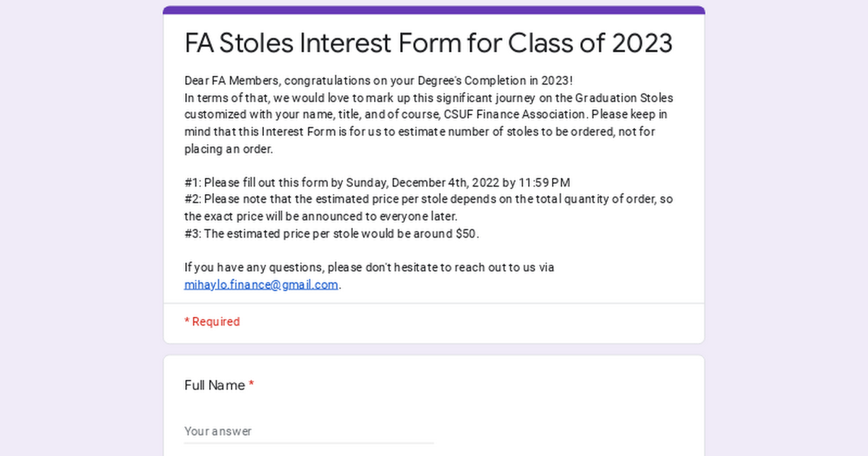Click the #2 estimated price note

point(428,199)
